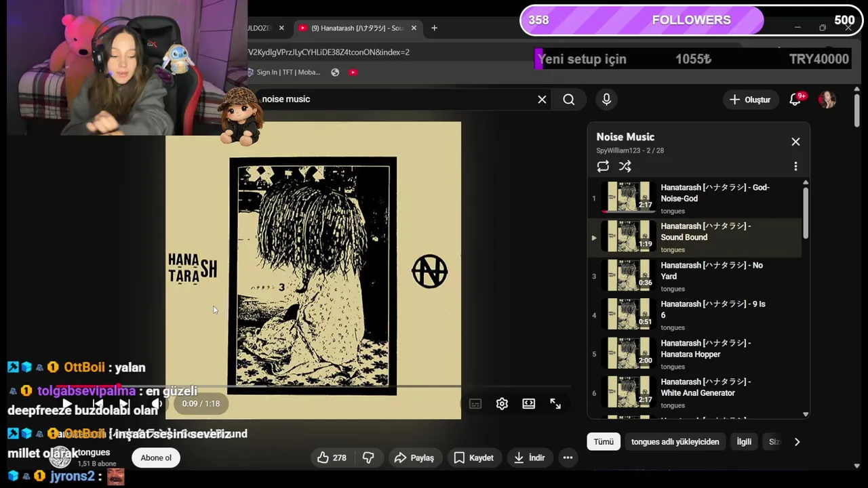Start voice search with the microphone

pyautogui.click(x=606, y=100)
